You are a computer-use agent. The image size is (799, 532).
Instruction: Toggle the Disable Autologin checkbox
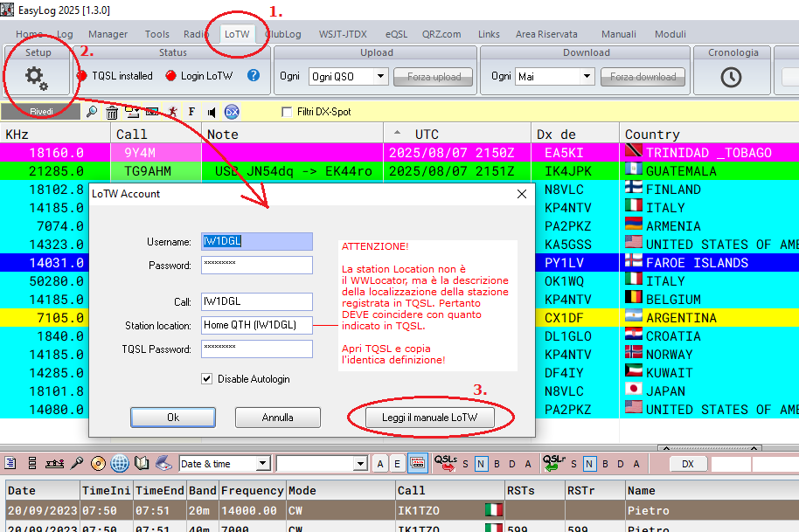pyautogui.click(x=206, y=379)
